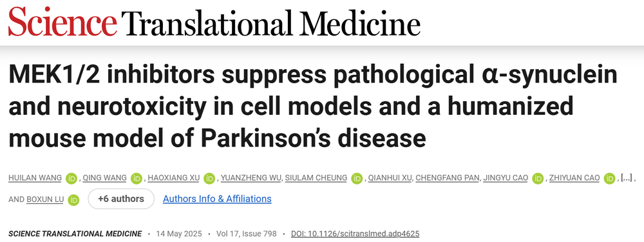Open Haoxiang Xu's ORCID iD icon

point(209,178)
